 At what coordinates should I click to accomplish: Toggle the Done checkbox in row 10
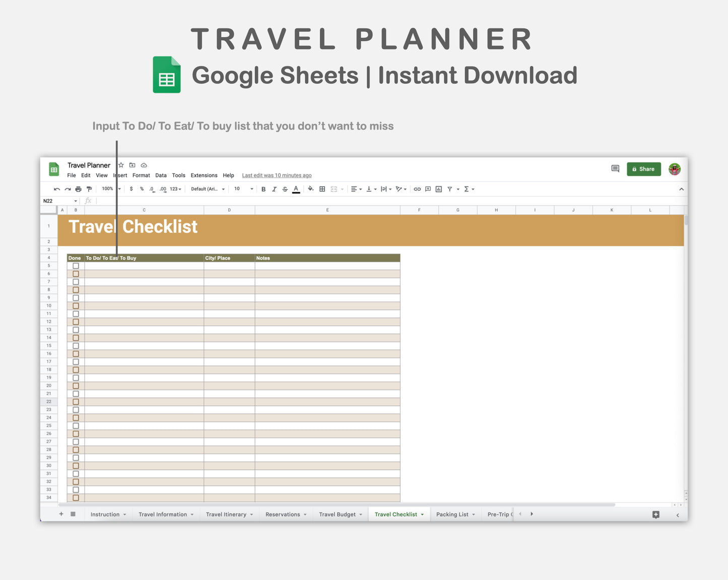pos(76,305)
